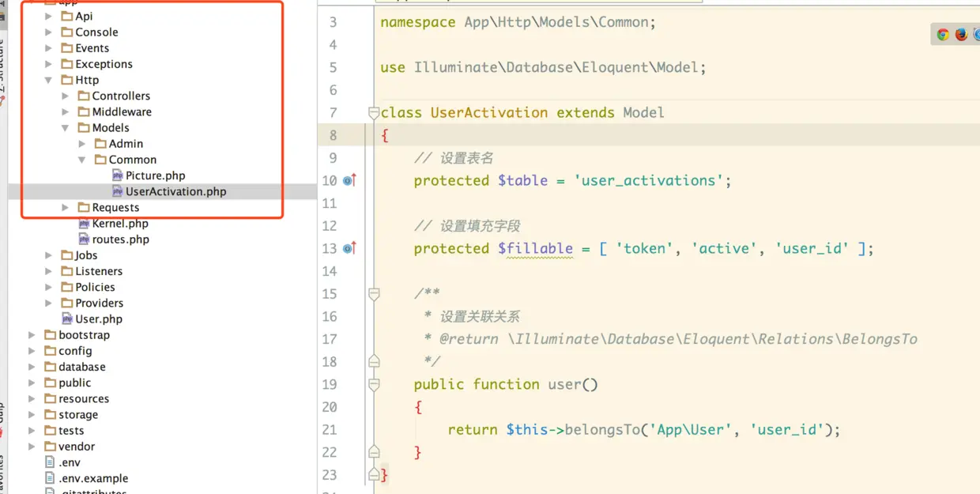Viewport: 980px width, 494px height.
Task: Select UserActivation.php in the project tree
Action: pos(175,191)
